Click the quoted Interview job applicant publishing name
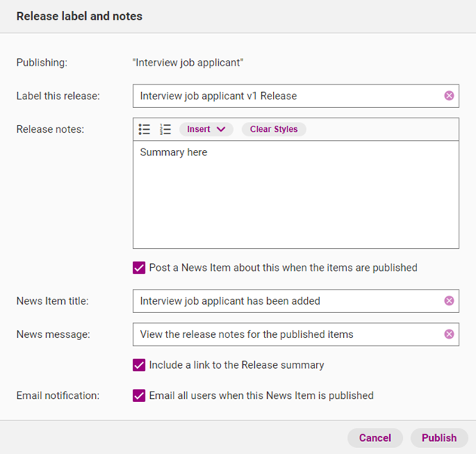 [x=188, y=63]
